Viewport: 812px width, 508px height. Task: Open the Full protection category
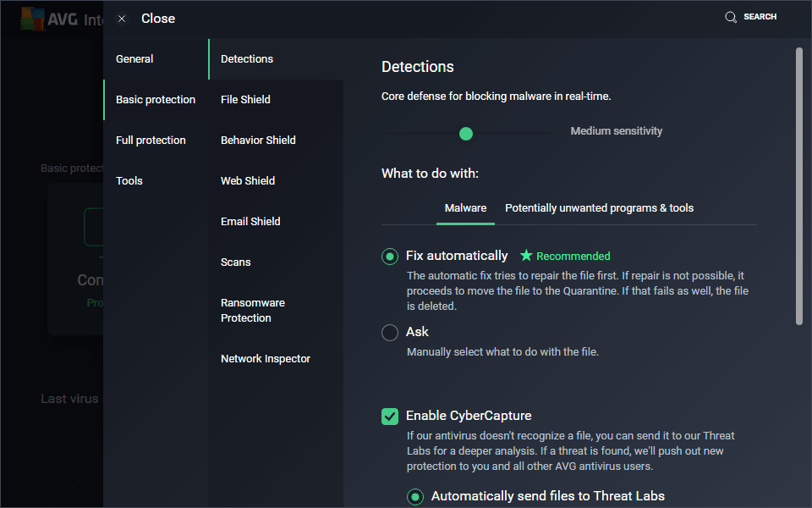tap(151, 141)
